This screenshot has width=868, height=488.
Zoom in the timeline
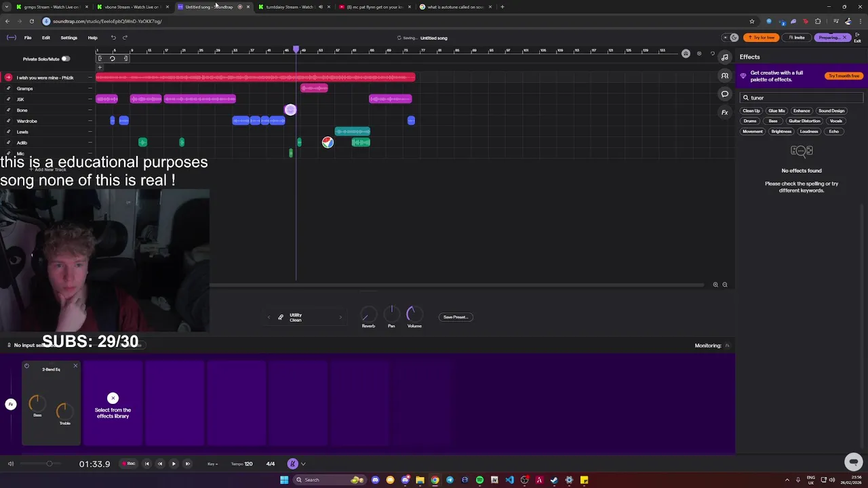[x=715, y=285]
